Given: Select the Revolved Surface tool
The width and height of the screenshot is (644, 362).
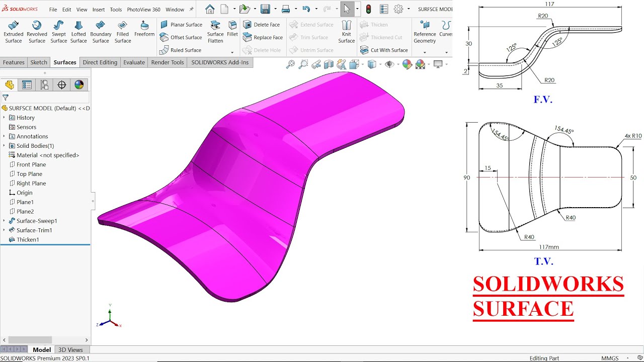Looking at the screenshot, I should point(37,32).
